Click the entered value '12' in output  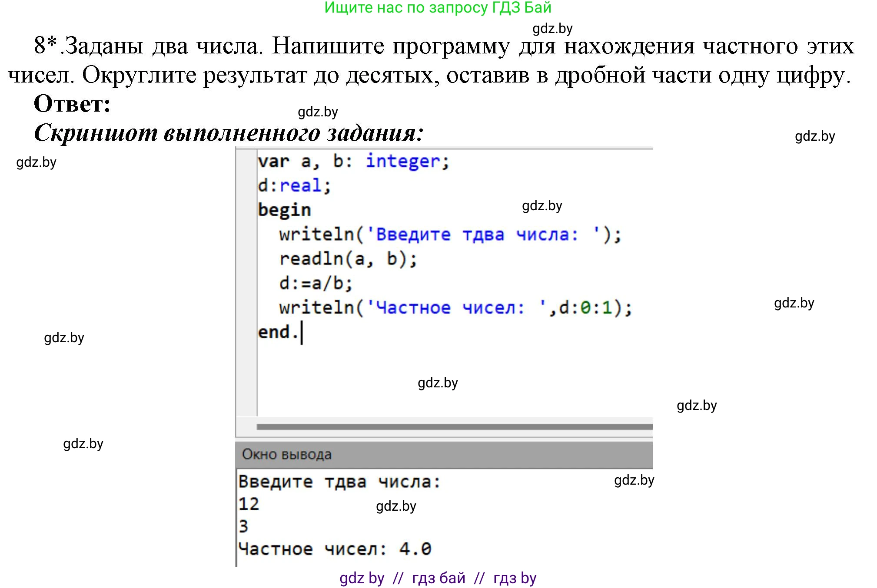tap(249, 504)
